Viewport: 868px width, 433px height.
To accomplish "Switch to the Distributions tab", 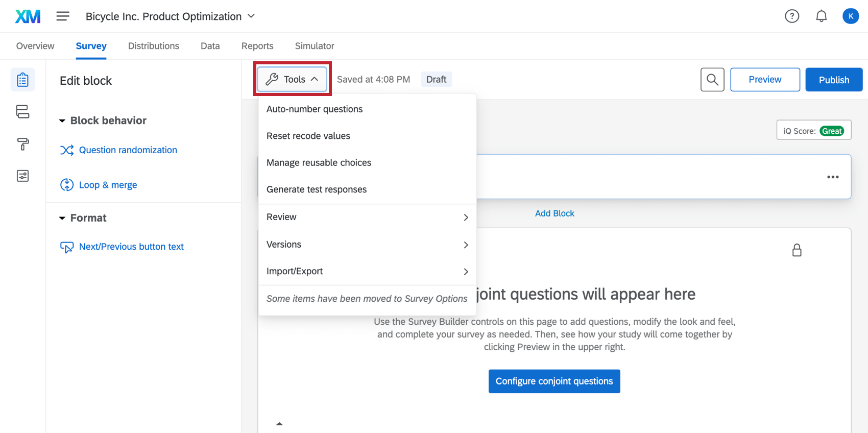I will tap(153, 46).
